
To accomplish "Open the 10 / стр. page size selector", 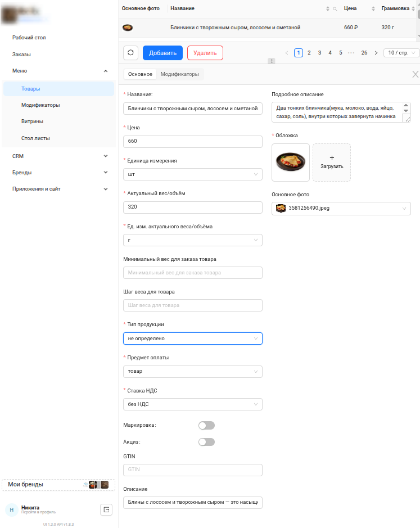I will click(x=401, y=53).
